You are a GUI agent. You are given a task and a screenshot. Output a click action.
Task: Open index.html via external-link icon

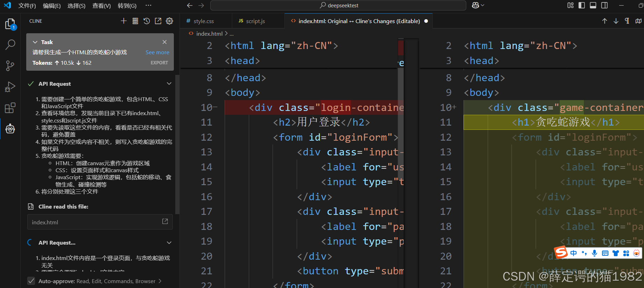[x=165, y=222]
